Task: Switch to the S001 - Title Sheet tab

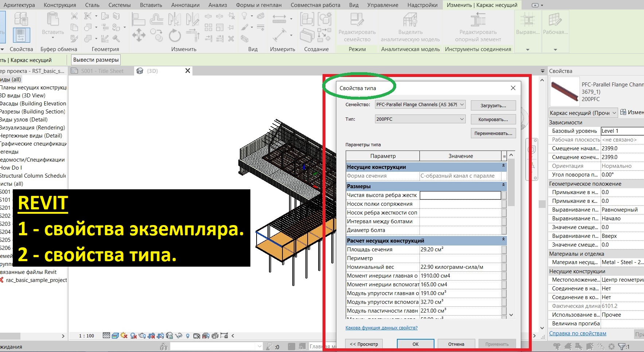Action: point(102,70)
